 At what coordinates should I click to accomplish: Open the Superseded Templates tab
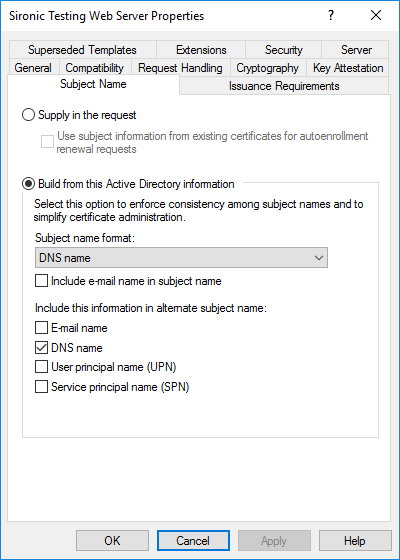click(82, 50)
